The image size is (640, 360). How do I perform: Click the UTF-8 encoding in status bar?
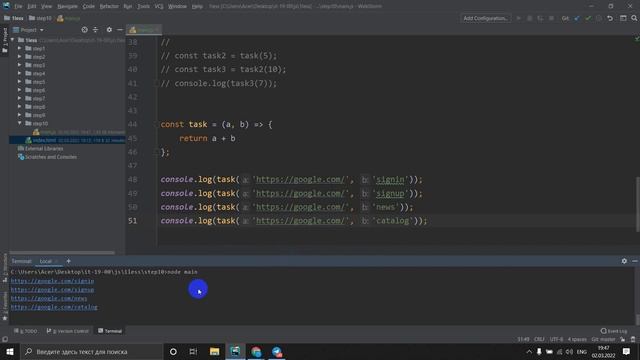coord(556,340)
